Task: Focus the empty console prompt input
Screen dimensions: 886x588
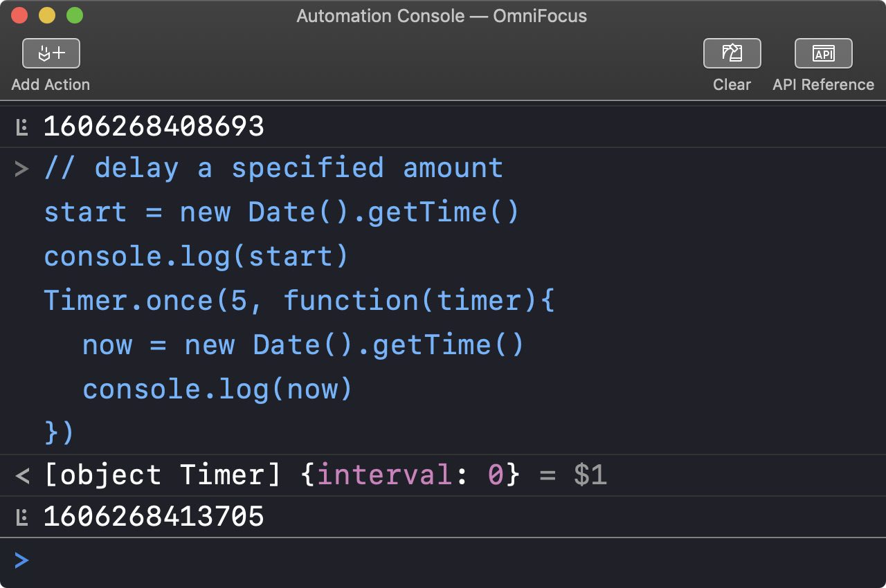Action: [443, 560]
